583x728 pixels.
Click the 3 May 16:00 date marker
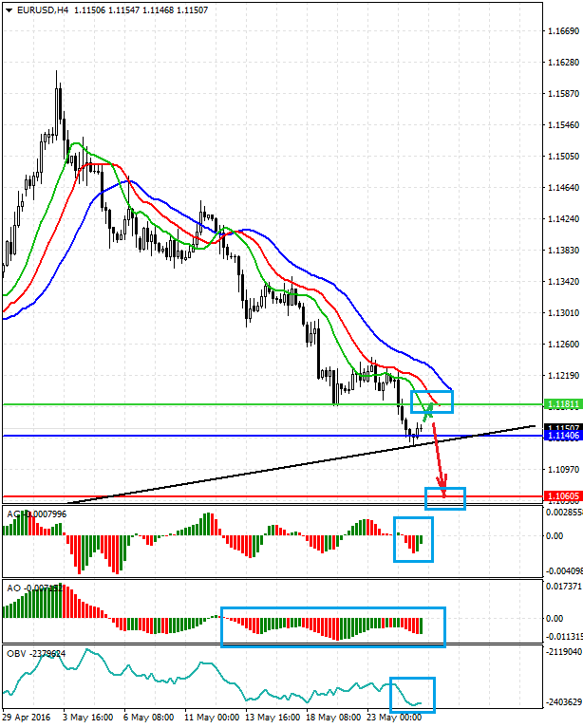[x=87, y=719]
